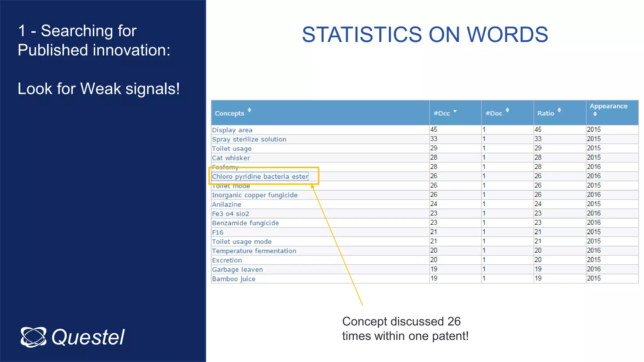Screen dimensions: 644x362
Task: Open the Excretion concept
Action: 227,261
